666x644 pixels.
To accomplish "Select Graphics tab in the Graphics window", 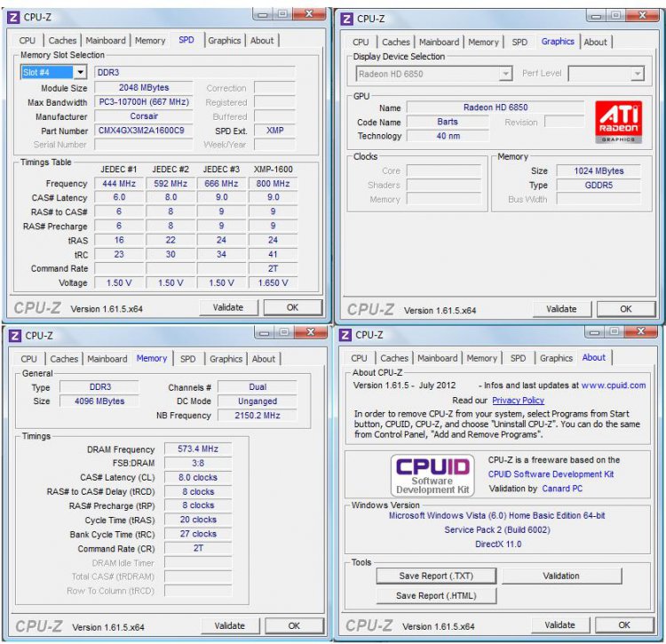I will click(558, 41).
